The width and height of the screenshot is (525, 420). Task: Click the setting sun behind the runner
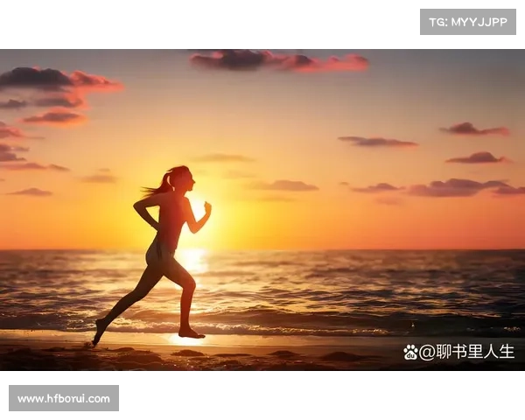click(196, 210)
